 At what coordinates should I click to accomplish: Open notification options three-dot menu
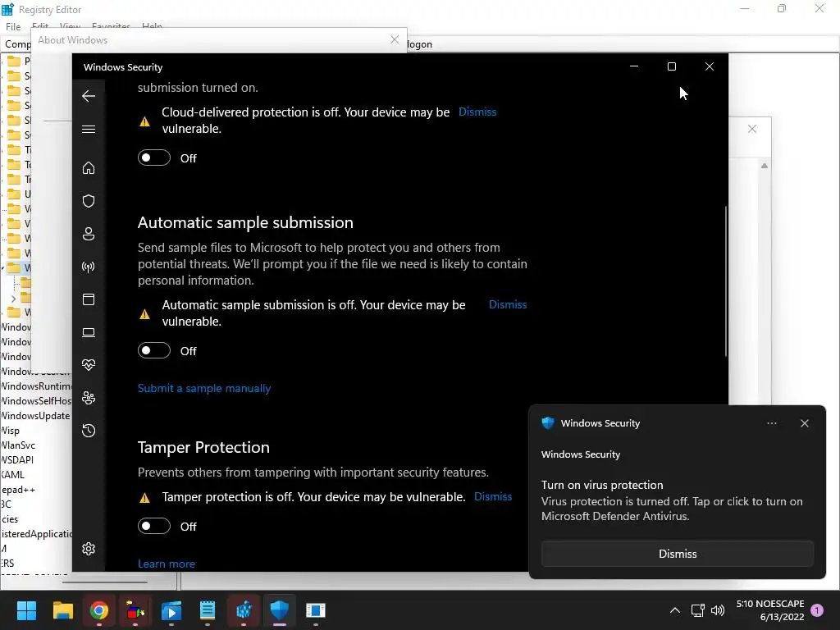coord(772,423)
